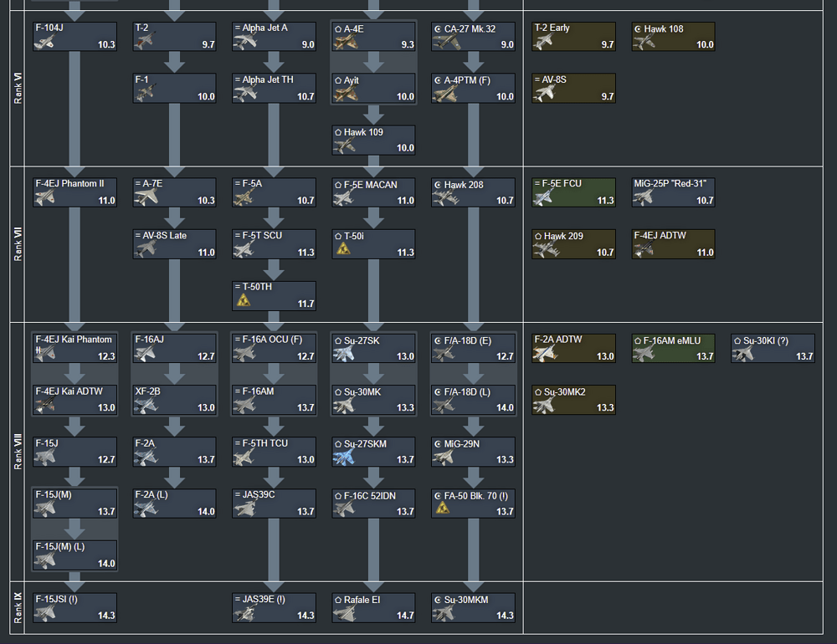The image size is (837, 644).
Task: Select the F-104J aircraft icon
Action: click(x=44, y=42)
